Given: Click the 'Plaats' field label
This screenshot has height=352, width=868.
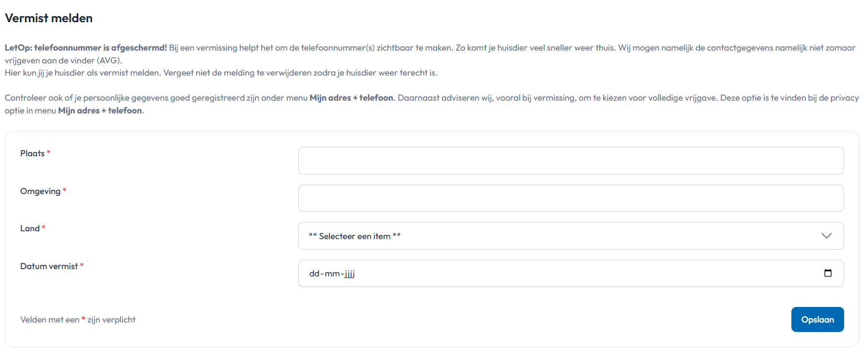Looking at the screenshot, I should (x=32, y=153).
